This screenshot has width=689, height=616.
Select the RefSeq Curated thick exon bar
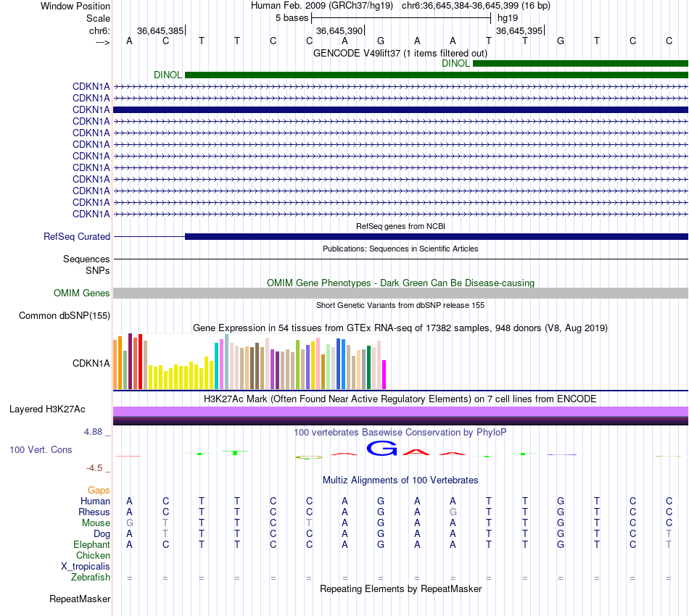[437, 237]
